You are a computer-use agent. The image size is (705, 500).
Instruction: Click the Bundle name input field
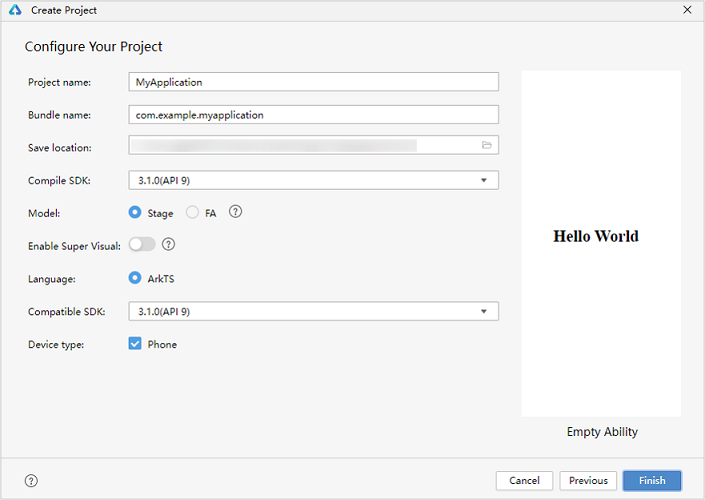point(313,115)
